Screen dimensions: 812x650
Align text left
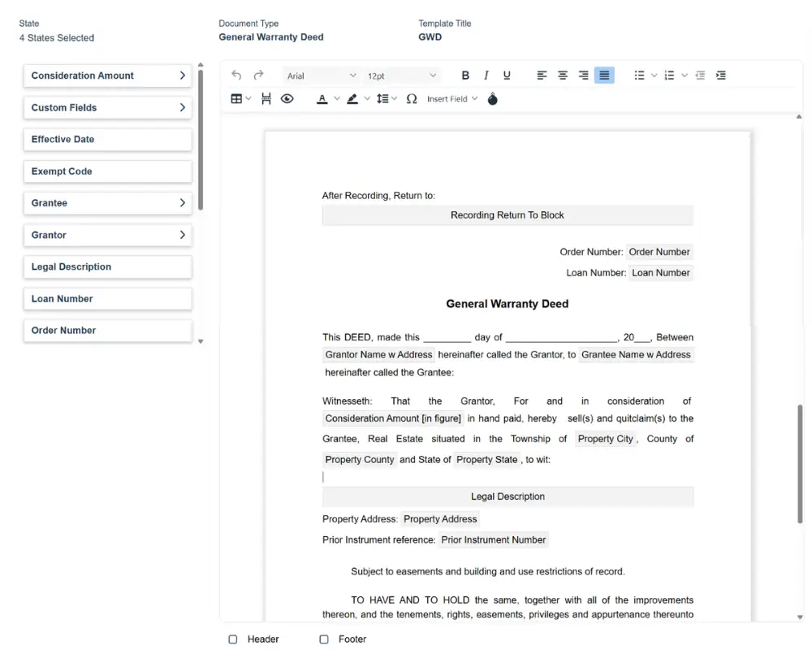(542, 76)
